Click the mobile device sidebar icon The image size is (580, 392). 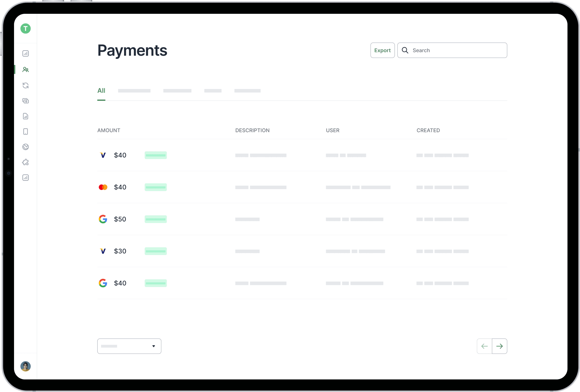[25, 132]
